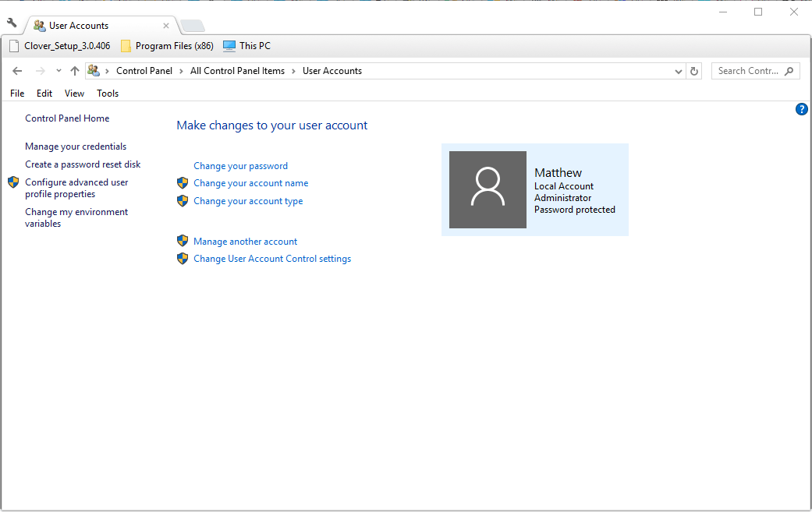This screenshot has height=512, width=812.
Task: Go to Control Panel Home
Action: (67, 118)
